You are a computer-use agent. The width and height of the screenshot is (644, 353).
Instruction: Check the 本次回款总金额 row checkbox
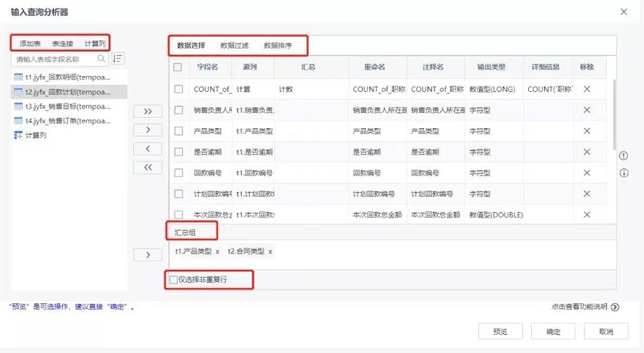179,214
